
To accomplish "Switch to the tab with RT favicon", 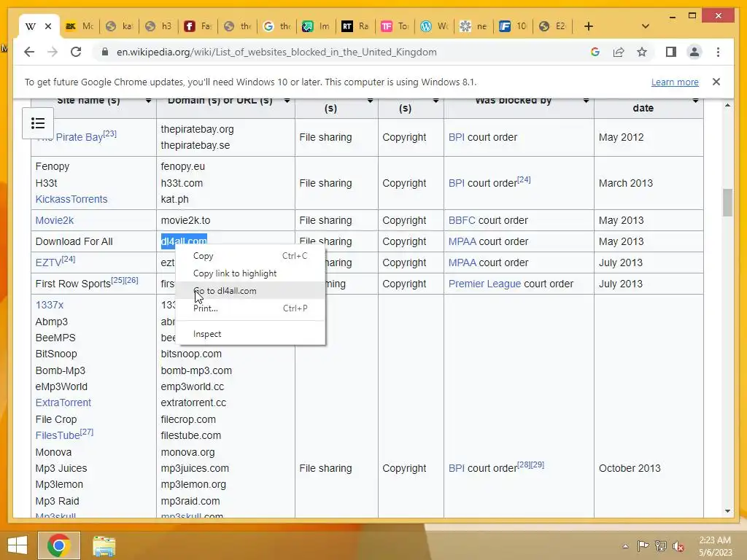I will click(355, 26).
